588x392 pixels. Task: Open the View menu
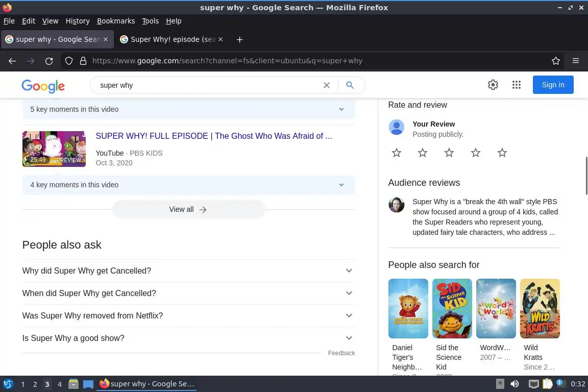click(x=50, y=21)
